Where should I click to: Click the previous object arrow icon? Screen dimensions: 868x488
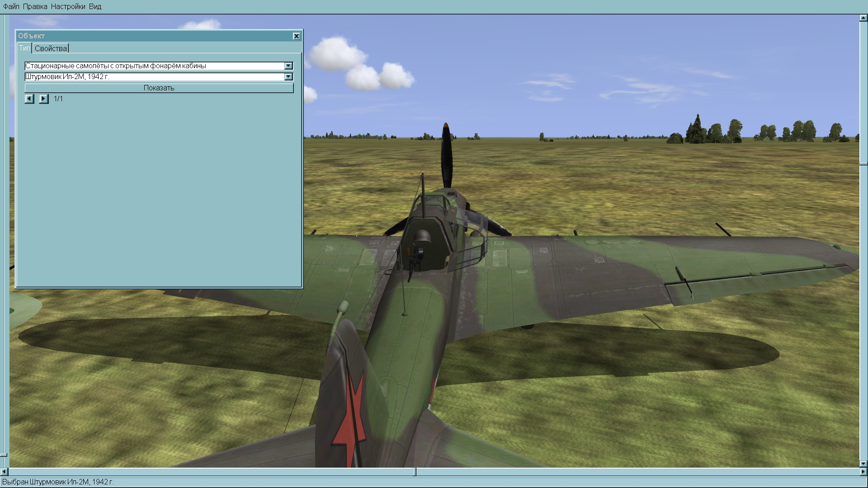pos(29,99)
